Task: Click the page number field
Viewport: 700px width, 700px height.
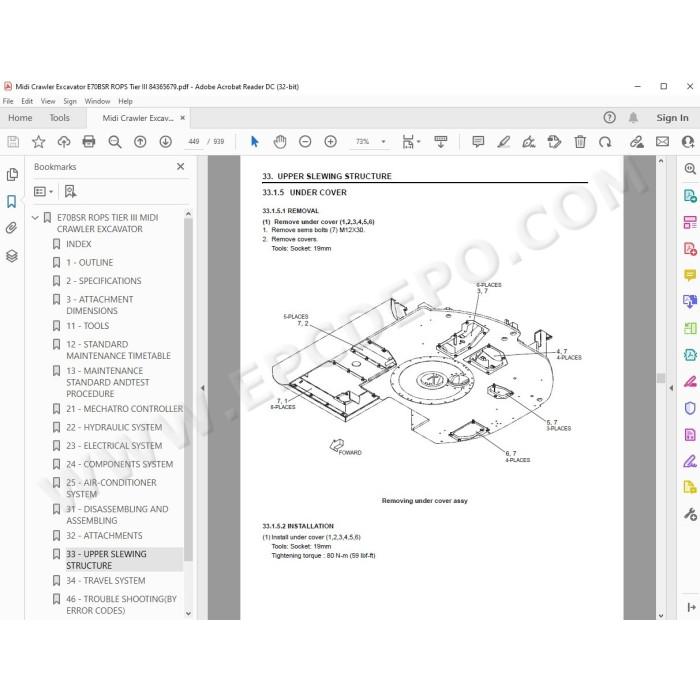Action: point(194,142)
